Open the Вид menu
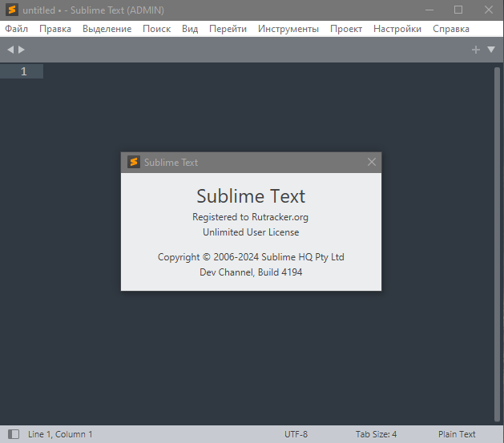The height and width of the screenshot is (443, 504). [x=190, y=29]
